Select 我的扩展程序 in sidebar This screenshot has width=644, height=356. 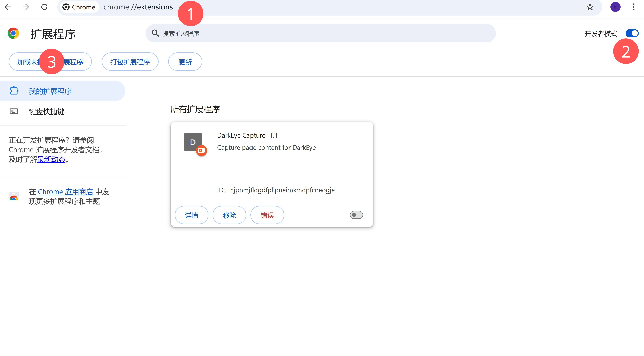coord(50,91)
